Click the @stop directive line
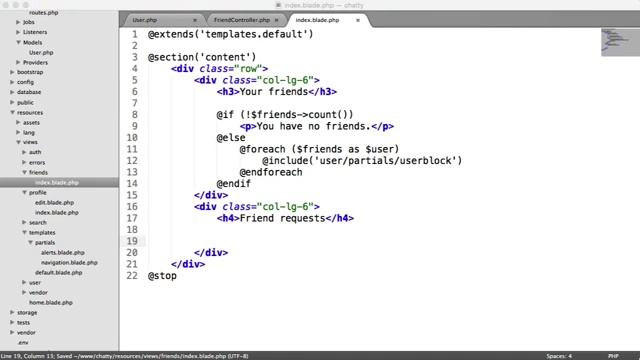Viewport: 640px width, 360px height. [x=162, y=276]
